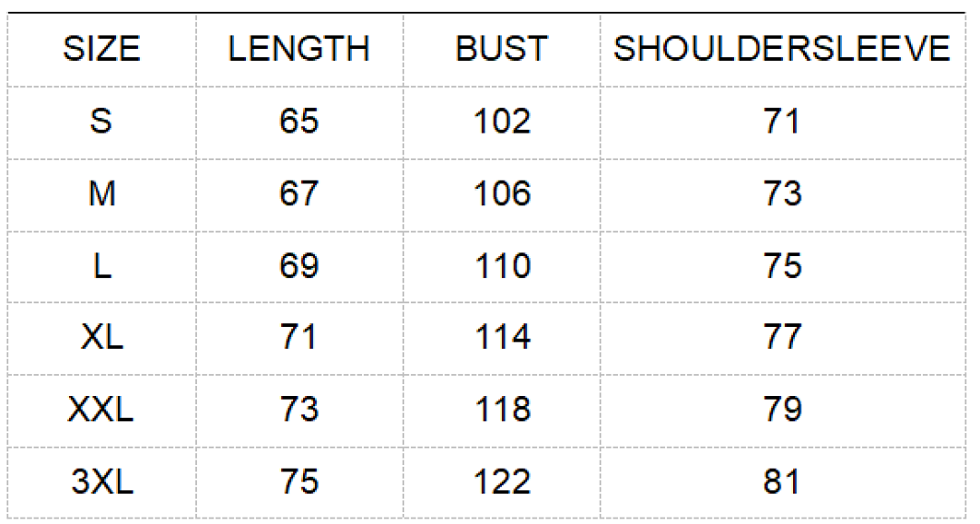The image size is (980, 524).
Task: Click bust value 106 in M row
Action: point(502,193)
